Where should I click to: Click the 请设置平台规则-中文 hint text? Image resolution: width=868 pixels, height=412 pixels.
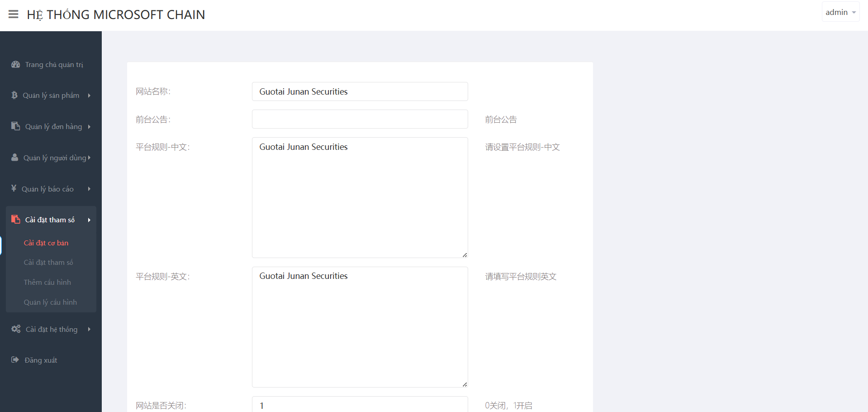coord(522,147)
